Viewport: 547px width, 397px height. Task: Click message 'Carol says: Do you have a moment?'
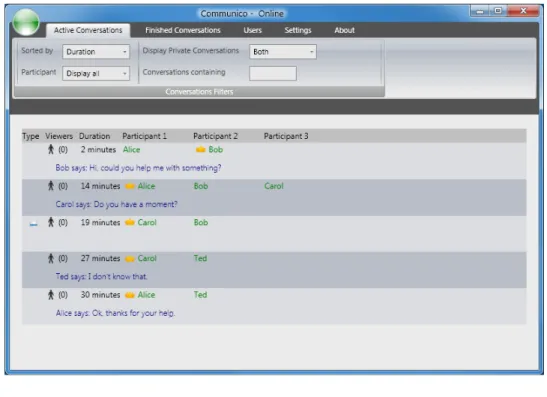pos(117,204)
